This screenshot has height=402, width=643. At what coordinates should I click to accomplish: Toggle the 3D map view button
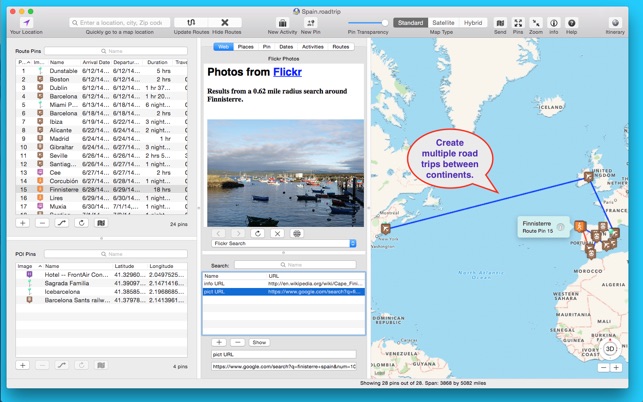[610, 349]
